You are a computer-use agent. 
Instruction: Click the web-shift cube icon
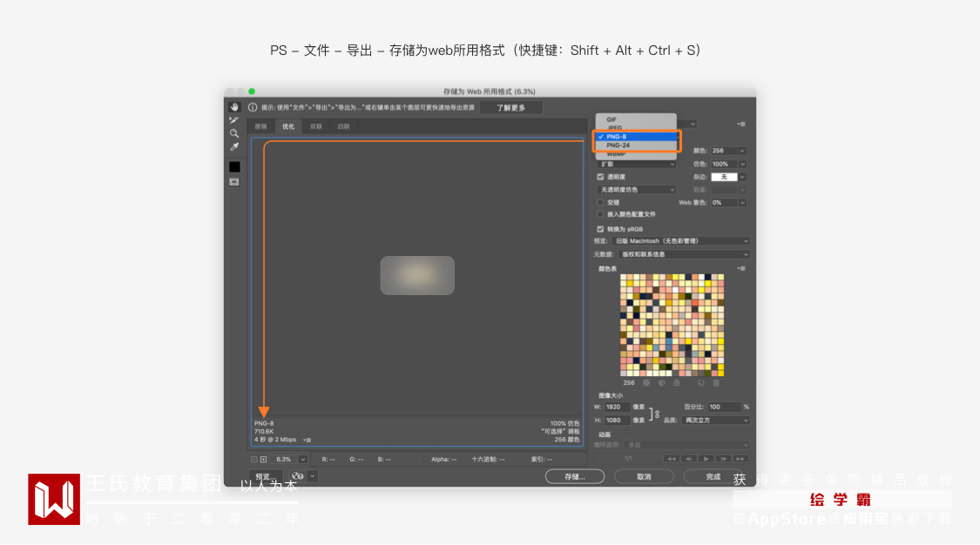(x=662, y=383)
